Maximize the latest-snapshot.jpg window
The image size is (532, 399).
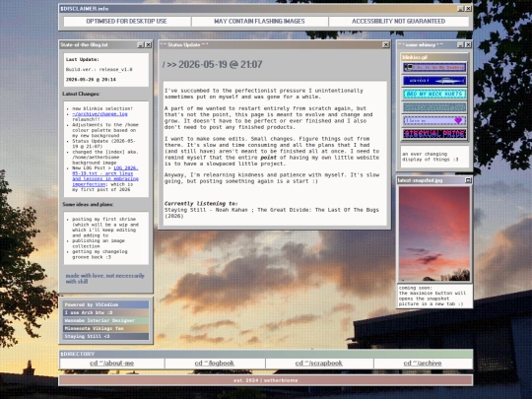(468, 180)
